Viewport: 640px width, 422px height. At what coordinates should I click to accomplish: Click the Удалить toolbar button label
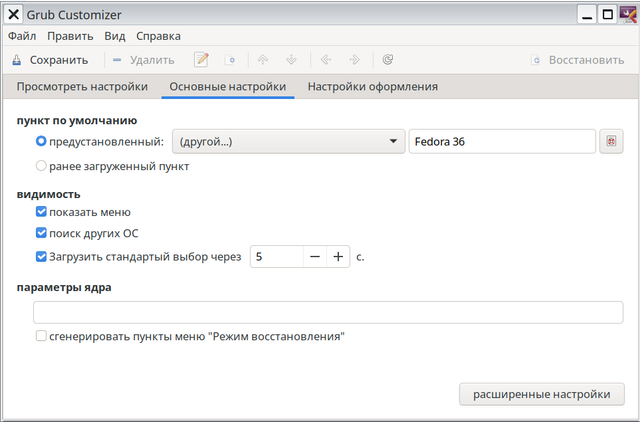click(152, 60)
